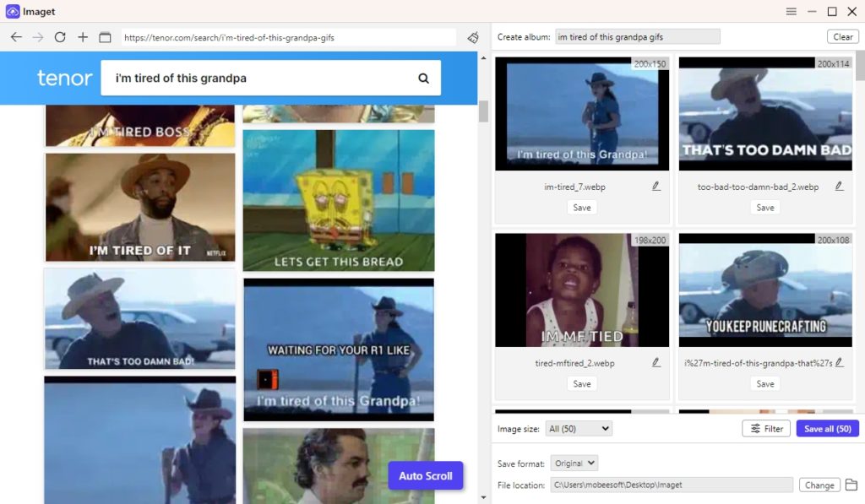Click the Imaget app logo
The height and width of the screenshot is (504, 865).
12,11
